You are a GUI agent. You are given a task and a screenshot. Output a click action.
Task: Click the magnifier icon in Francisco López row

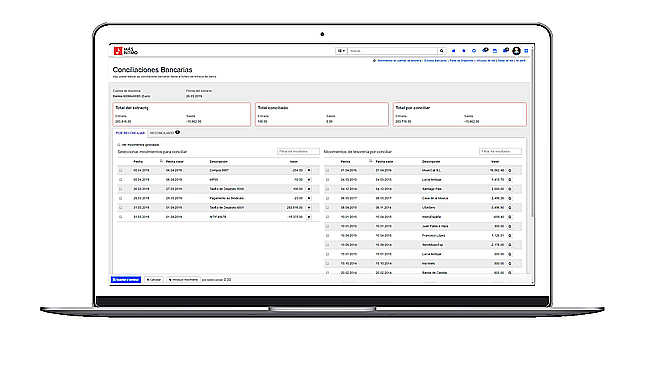(x=510, y=236)
